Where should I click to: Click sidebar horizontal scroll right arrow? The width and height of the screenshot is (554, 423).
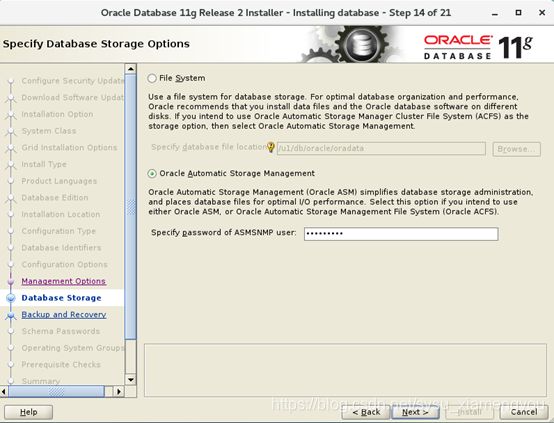click(x=119, y=392)
